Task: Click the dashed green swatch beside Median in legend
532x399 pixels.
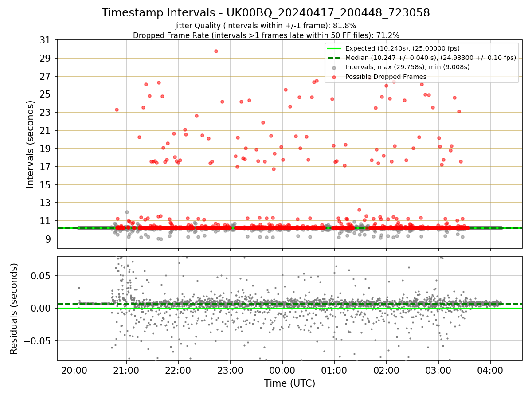Action: (334, 58)
